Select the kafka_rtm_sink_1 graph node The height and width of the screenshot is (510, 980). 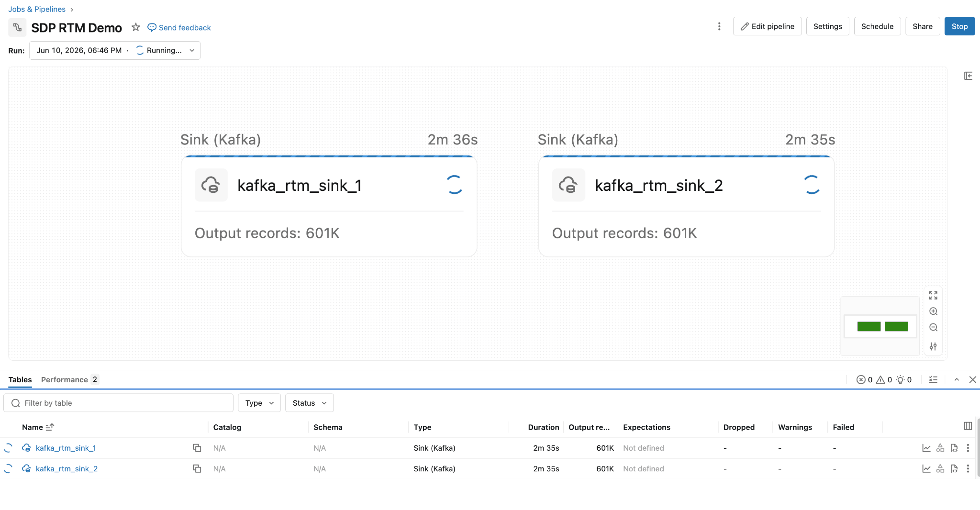coord(329,206)
